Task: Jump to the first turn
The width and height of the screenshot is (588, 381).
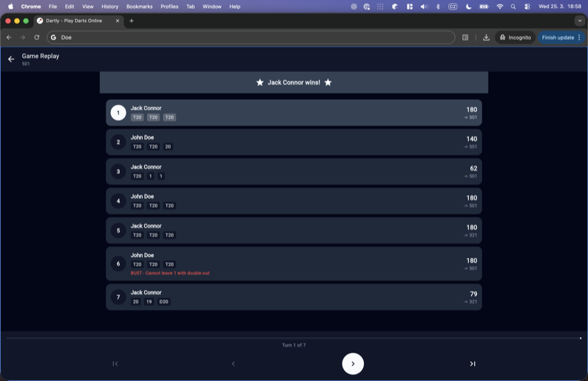Action: click(x=115, y=364)
